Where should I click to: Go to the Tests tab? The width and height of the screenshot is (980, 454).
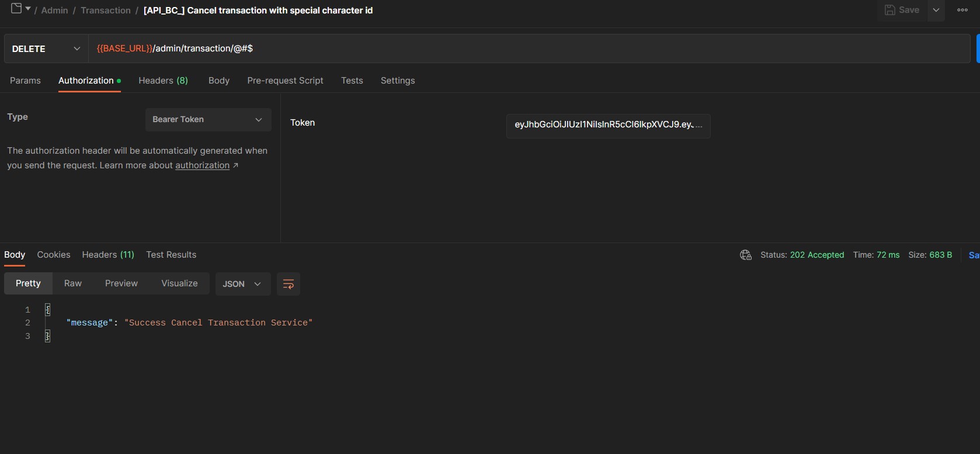[x=352, y=81]
